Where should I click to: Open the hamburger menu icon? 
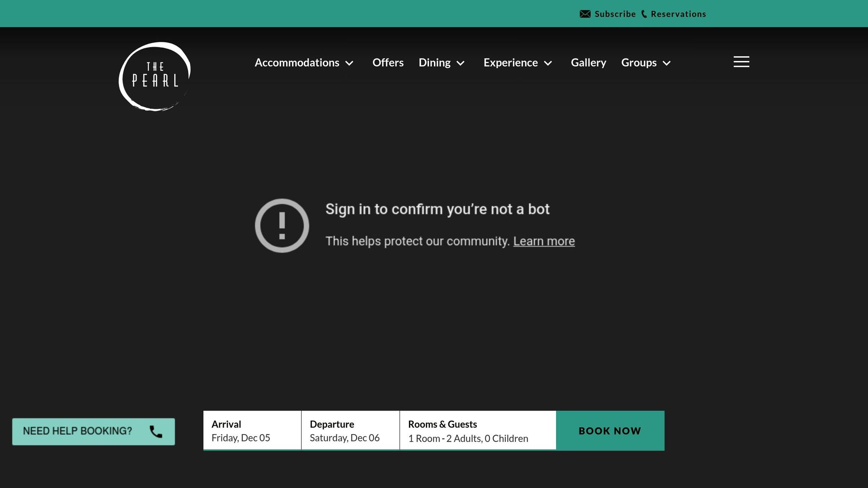coord(741,62)
